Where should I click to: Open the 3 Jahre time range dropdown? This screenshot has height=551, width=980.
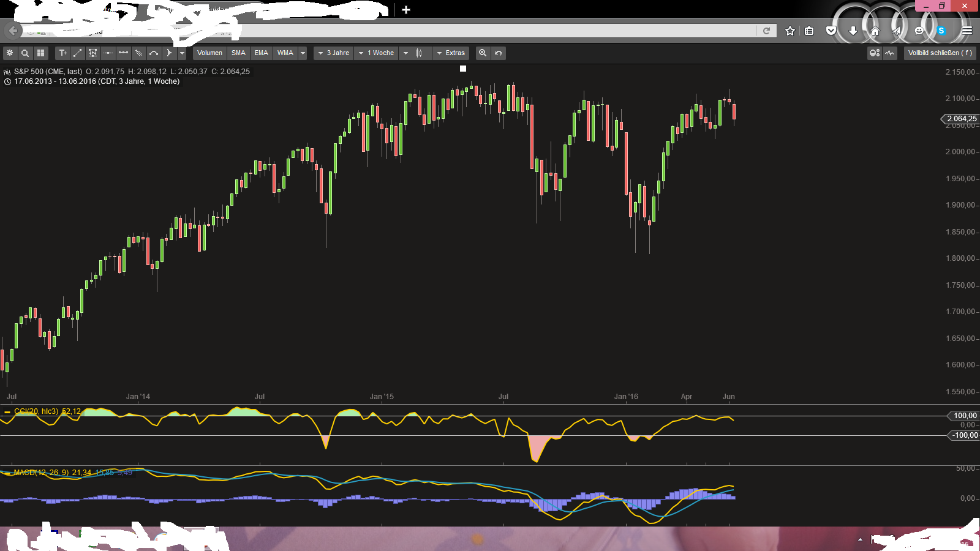click(x=334, y=53)
